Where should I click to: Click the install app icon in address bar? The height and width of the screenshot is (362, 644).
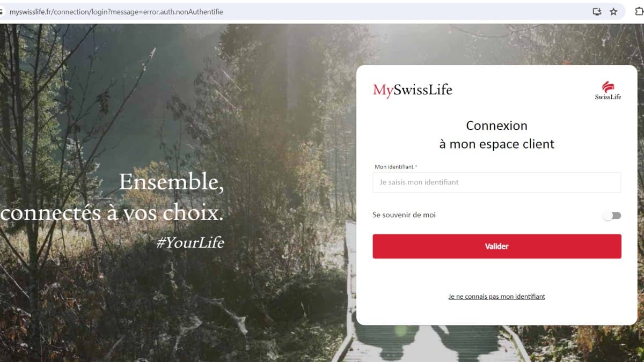coord(597,11)
